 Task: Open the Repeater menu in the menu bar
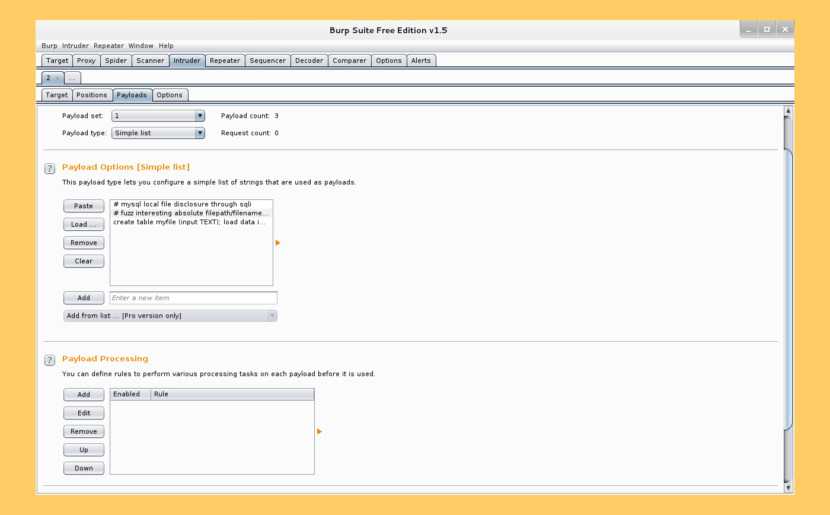coord(109,46)
